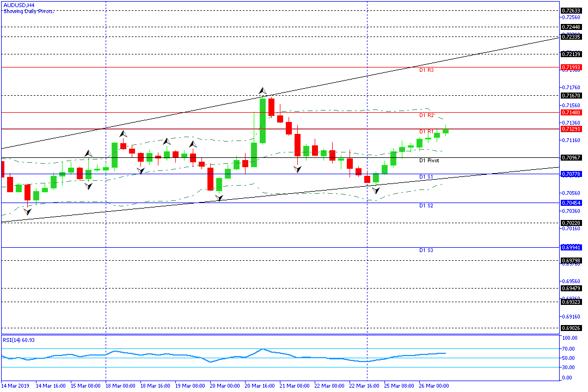Select the D1 R3 pivot label
Screen dimensions: 588x392
(426, 71)
